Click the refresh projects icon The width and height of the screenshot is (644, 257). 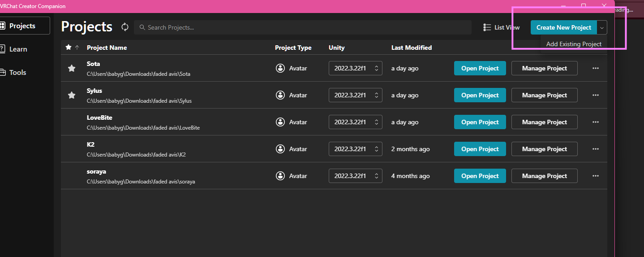point(125,27)
